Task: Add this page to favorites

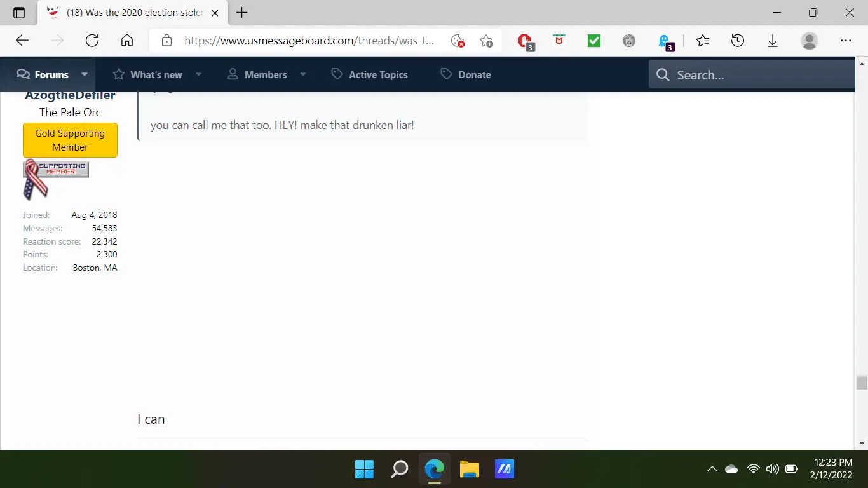Action: tap(486, 41)
